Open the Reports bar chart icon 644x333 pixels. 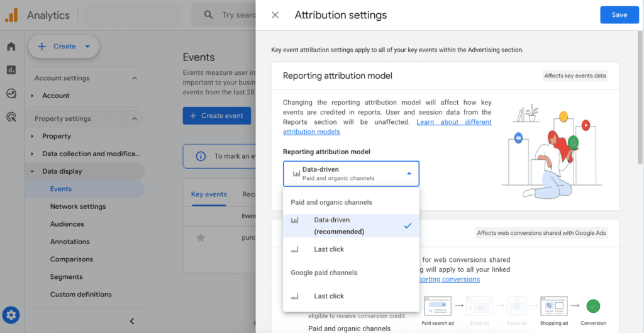[11, 70]
